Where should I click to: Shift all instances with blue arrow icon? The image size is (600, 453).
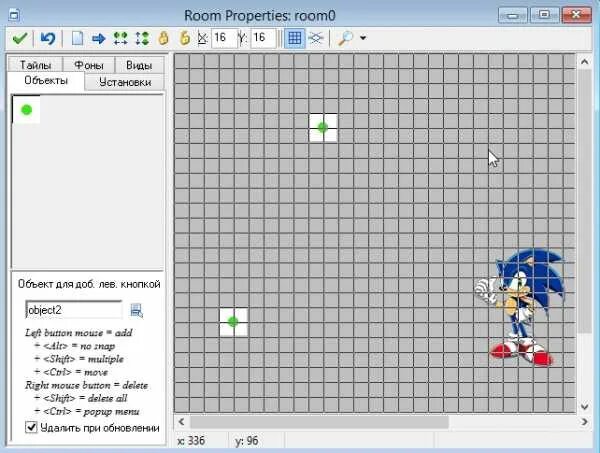(x=99, y=38)
